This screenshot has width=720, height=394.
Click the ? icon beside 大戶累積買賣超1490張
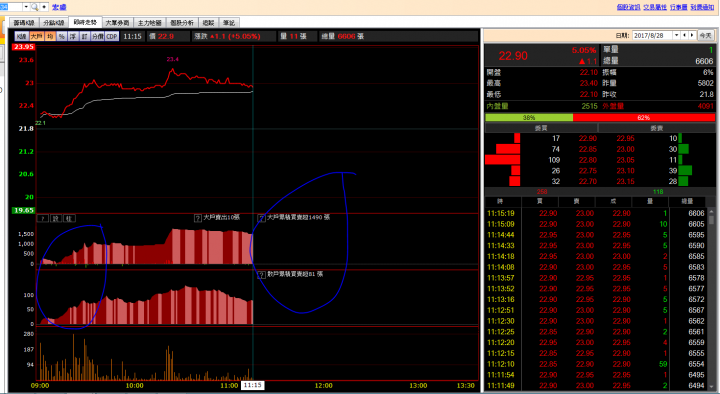(261, 218)
